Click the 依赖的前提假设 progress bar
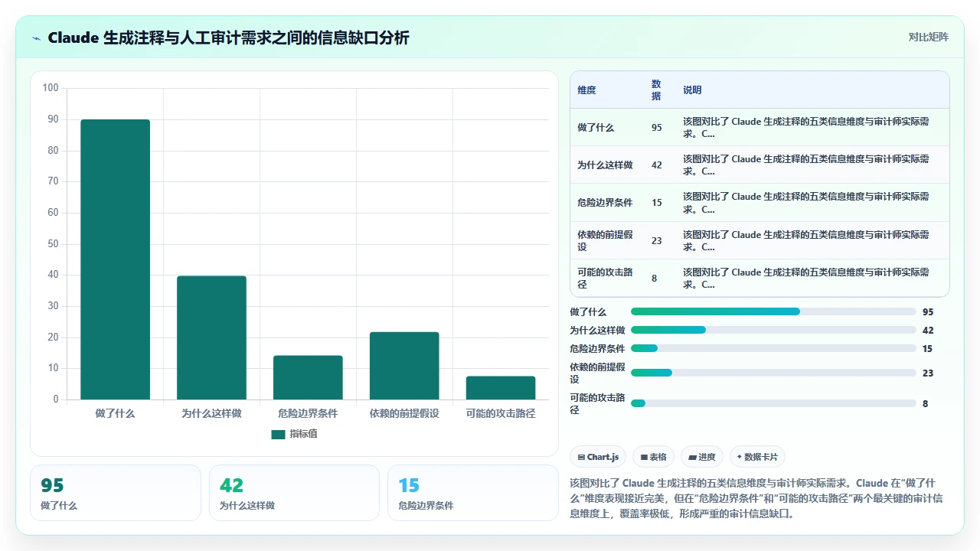 pos(773,373)
